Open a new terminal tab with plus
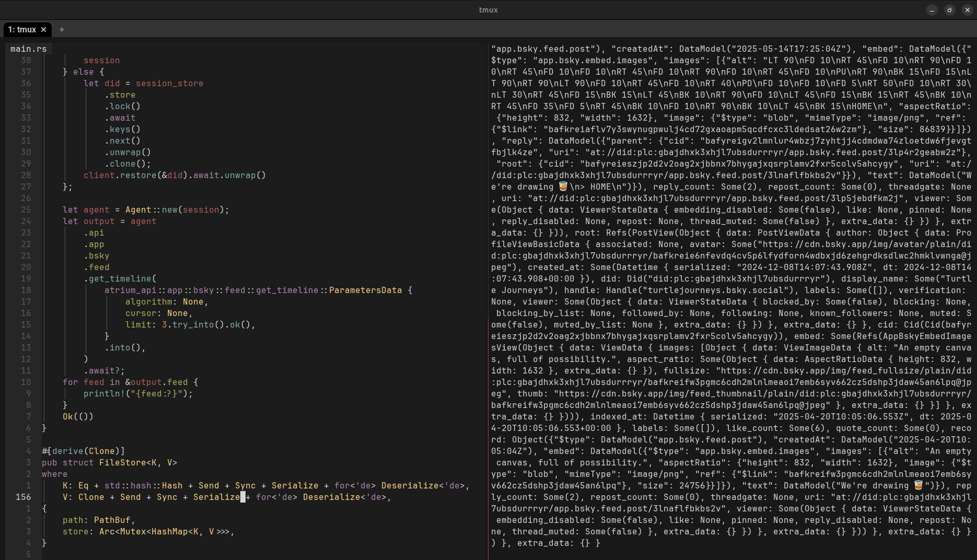This screenshot has height=560, width=977. [62, 30]
